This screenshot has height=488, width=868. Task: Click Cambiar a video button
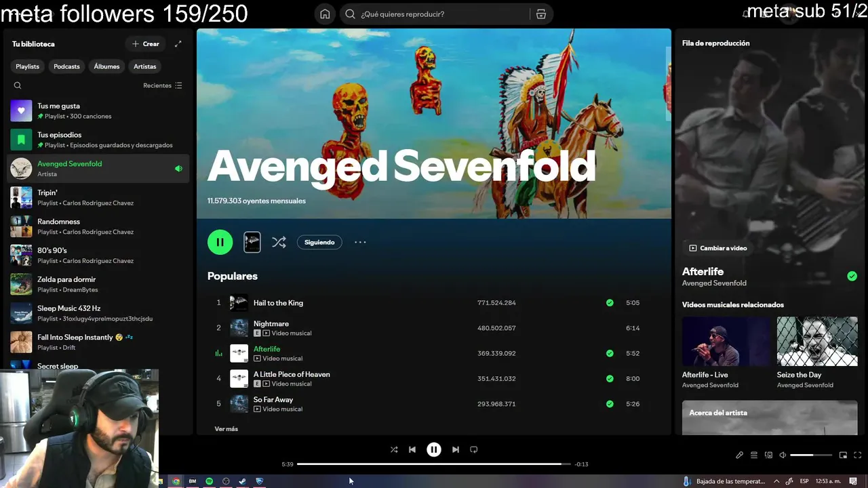(718, 248)
